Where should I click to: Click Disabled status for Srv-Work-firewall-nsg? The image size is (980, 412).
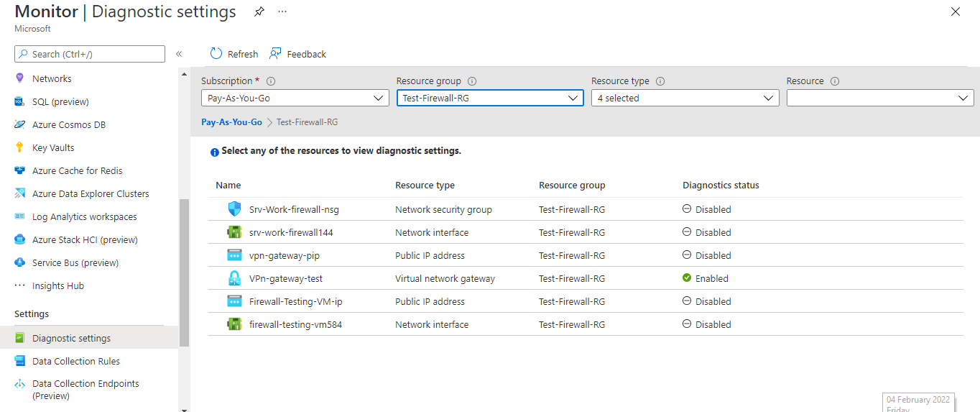tap(707, 209)
